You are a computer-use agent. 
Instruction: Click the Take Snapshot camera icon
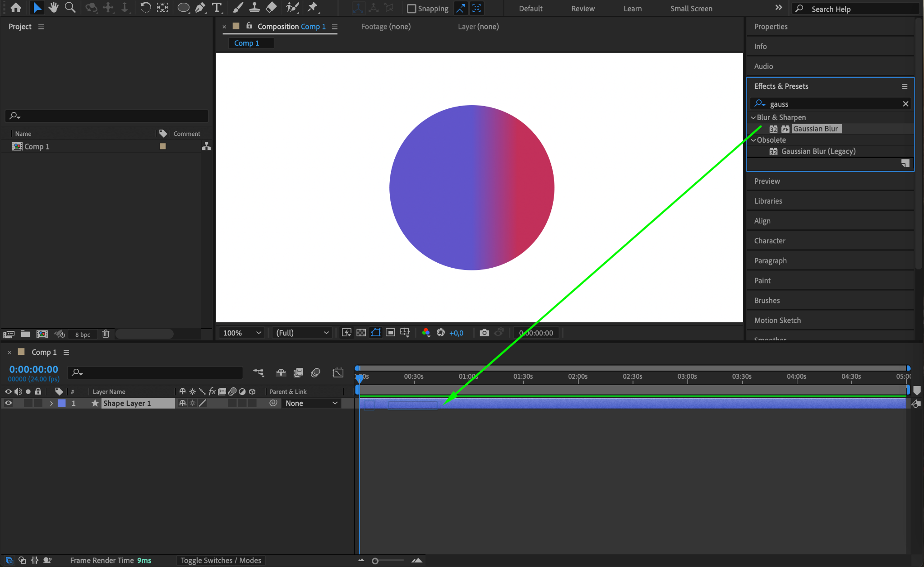(x=484, y=333)
